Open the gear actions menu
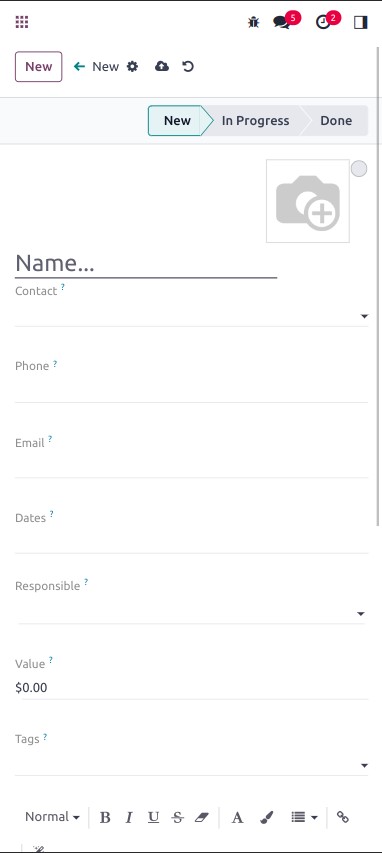 (x=132, y=66)
